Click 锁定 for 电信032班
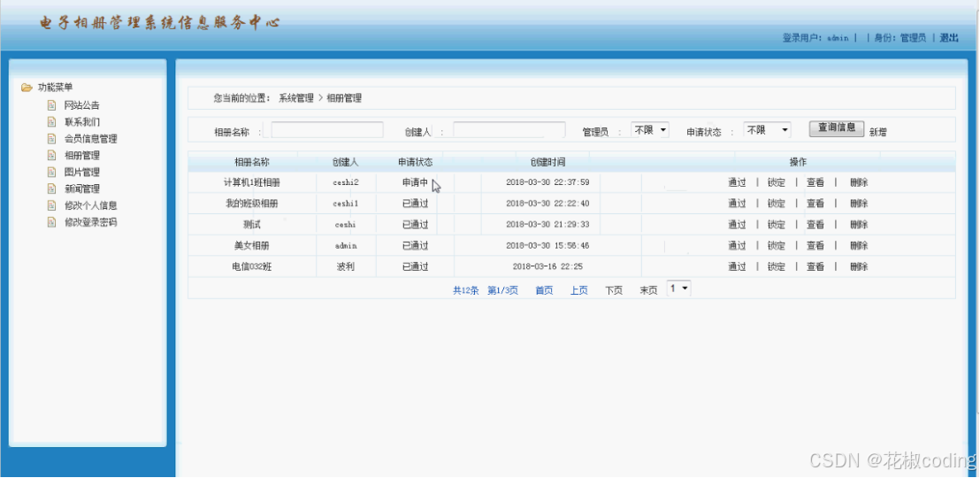Image resolution: width=980 pixels, height=478 pixels. coord(777,266)
